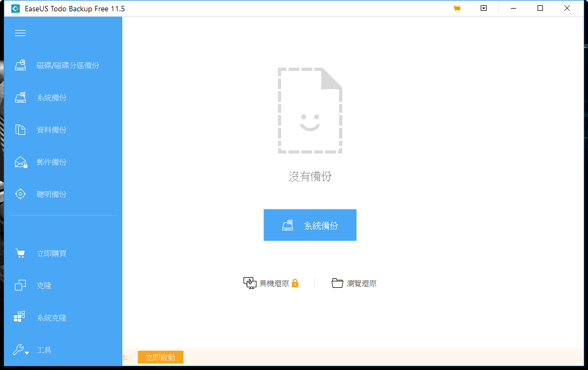Maximize the EaseUS Todo Backup window

click(x=540, y=8)
